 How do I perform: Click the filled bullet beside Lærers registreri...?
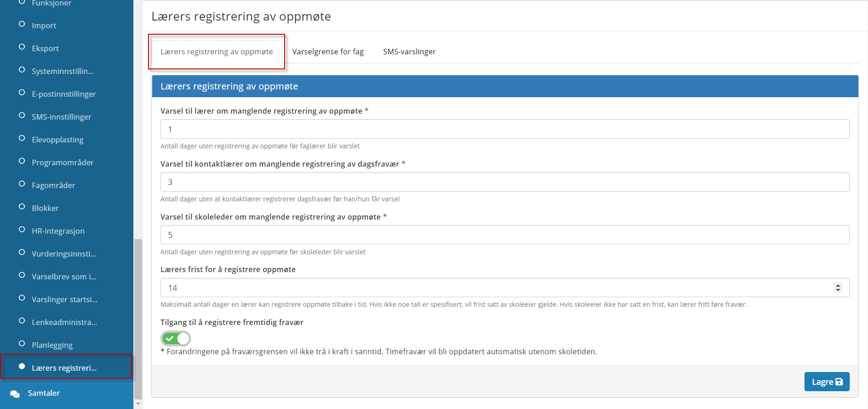(x=21, y=366)
